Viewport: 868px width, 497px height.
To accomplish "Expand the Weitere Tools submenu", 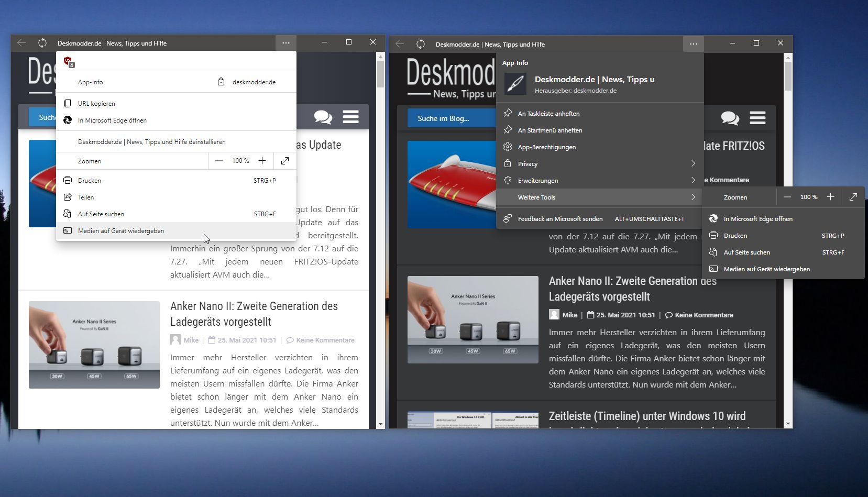I will point(600,197).
